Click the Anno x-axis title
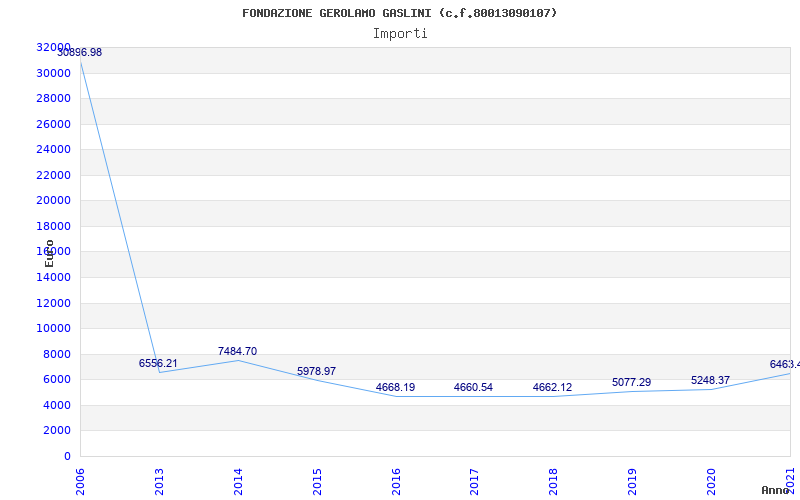800x500 pixels. (776, 490)
